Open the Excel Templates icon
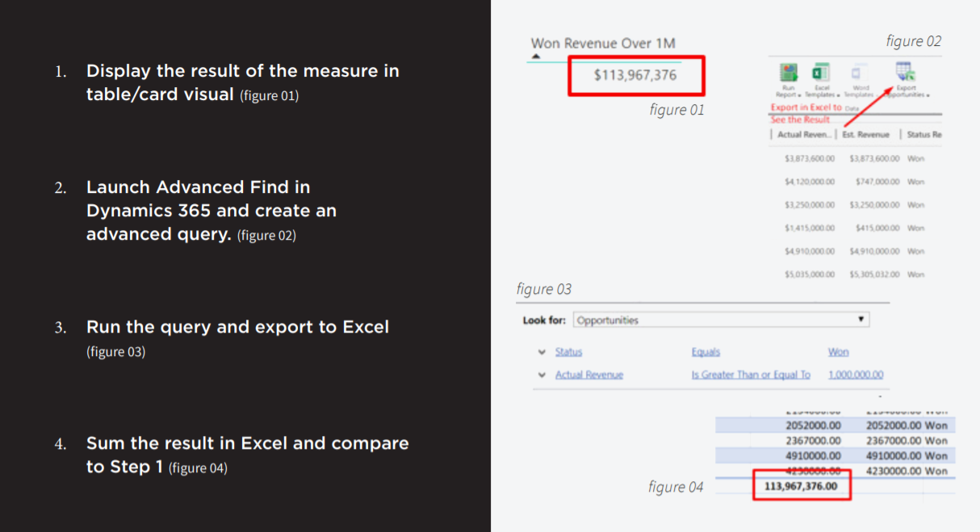The height and width of the screenshot is (532, 980). (x=822, y=73)
